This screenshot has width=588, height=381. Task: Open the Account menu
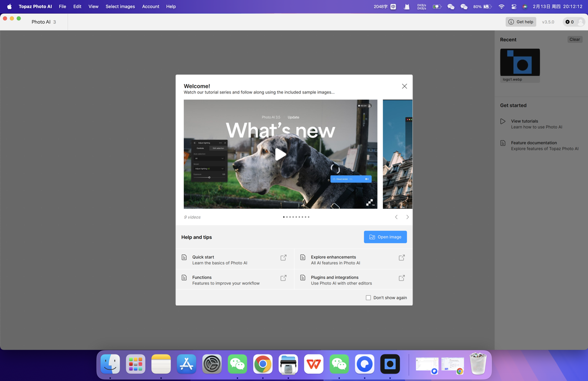[150, 6]
